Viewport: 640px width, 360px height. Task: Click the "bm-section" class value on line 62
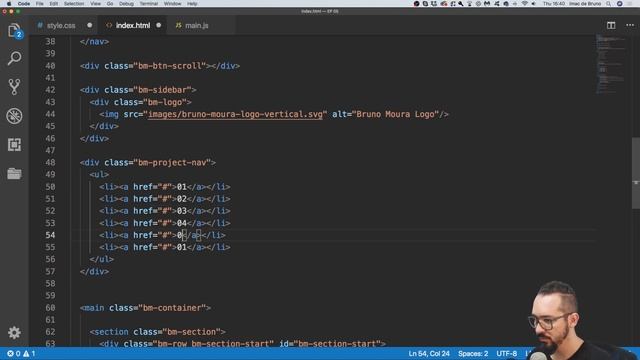(x=191, y=332)
